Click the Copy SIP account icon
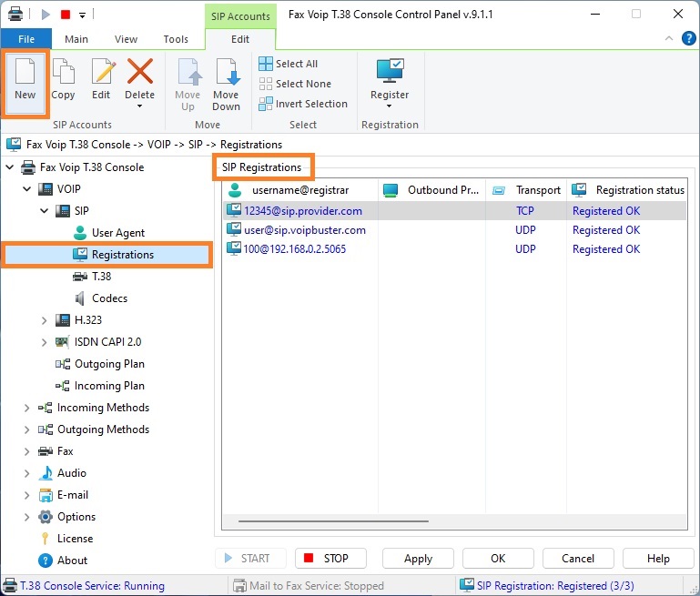 coord(64,71)
